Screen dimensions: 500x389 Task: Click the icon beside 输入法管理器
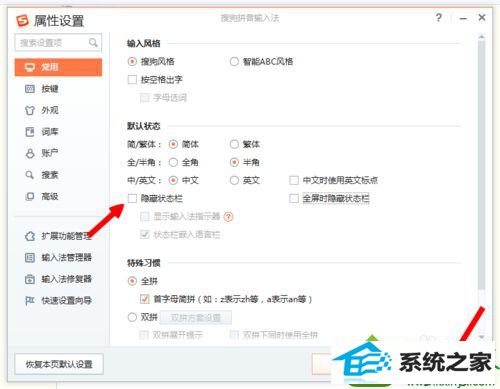click(x=30, y=258)
